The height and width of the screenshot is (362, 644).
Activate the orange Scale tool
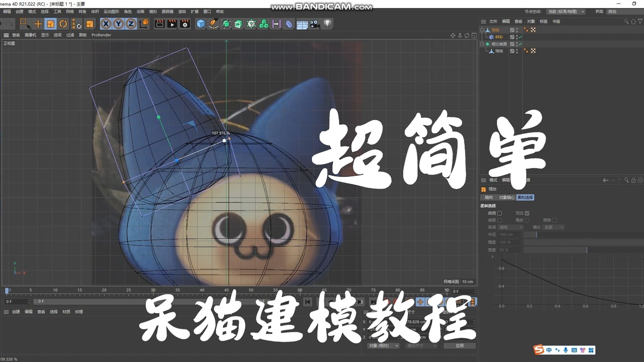(50, 24)
